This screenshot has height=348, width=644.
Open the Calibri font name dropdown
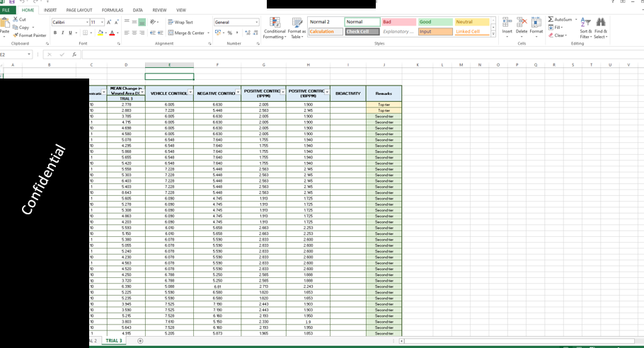tap(87, 22)
